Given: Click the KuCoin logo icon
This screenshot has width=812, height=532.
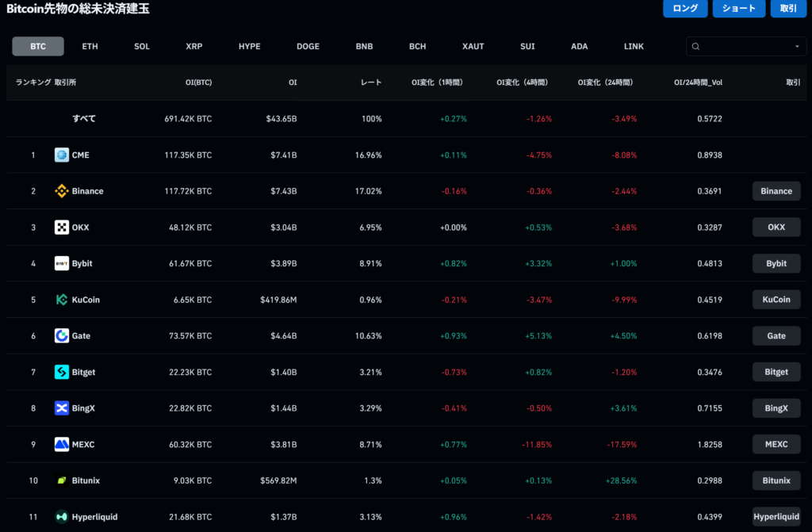Looking at the screenshot, I should click(x=62, y=300).
